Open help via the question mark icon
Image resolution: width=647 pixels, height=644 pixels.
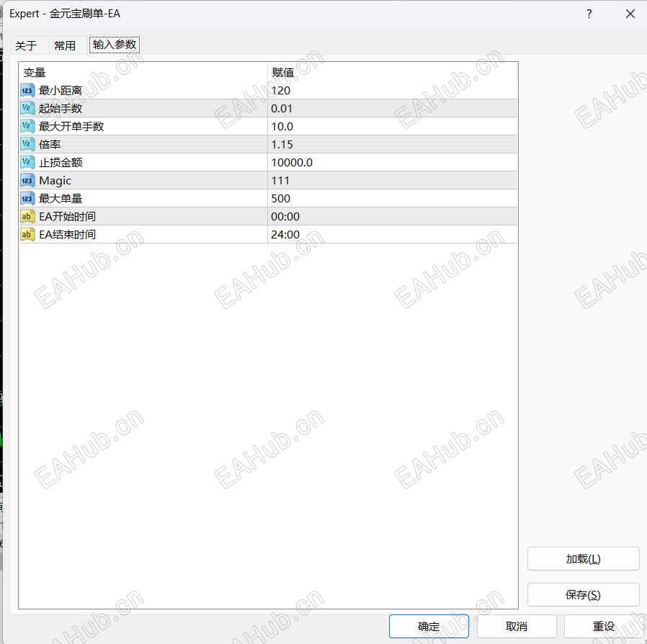click(x=589, y=14)
